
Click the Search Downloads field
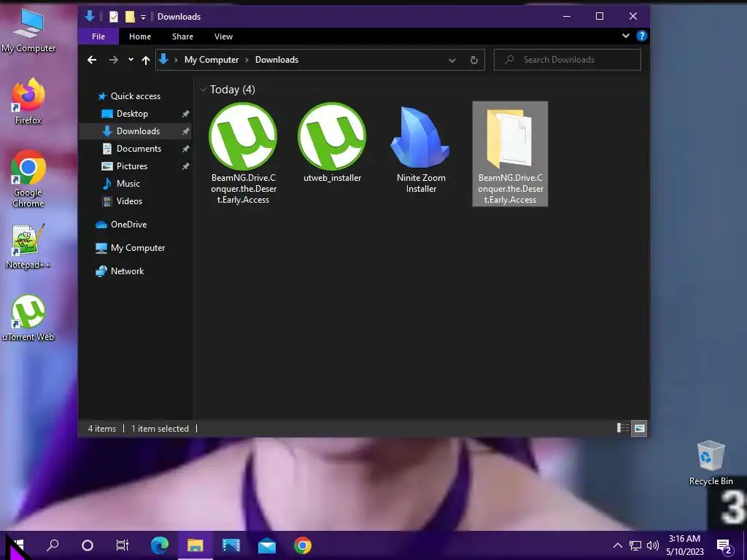coord(568,60)
